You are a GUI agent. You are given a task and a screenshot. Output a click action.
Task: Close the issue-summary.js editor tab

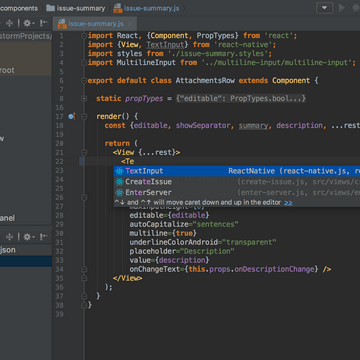[x=130, y=24]
